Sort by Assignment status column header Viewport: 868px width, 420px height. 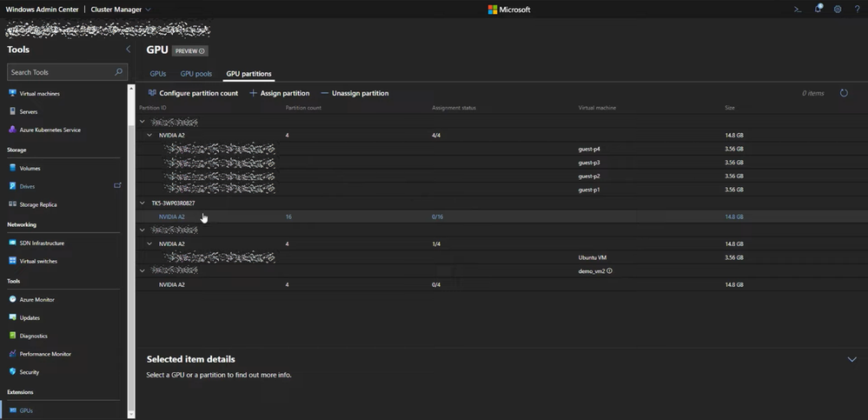(x=454, y=108)
